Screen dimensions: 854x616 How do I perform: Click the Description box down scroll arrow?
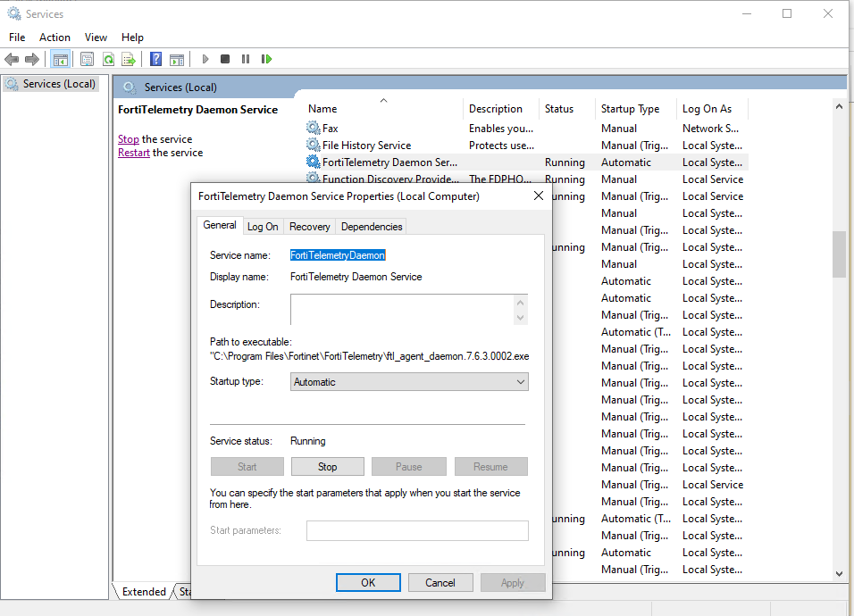(520, 317)
